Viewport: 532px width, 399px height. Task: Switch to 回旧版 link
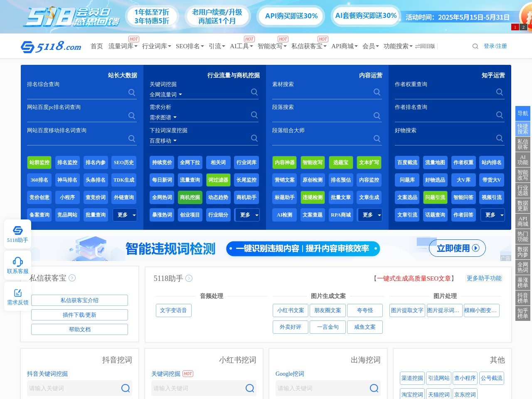coord(425,46)
